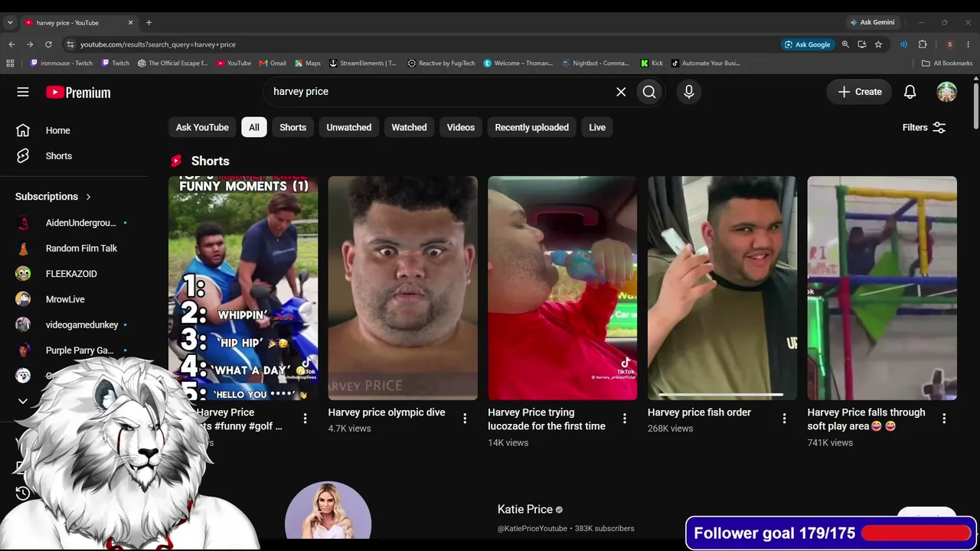Open options for 'Harvey price fish order'

coord(784,418)
